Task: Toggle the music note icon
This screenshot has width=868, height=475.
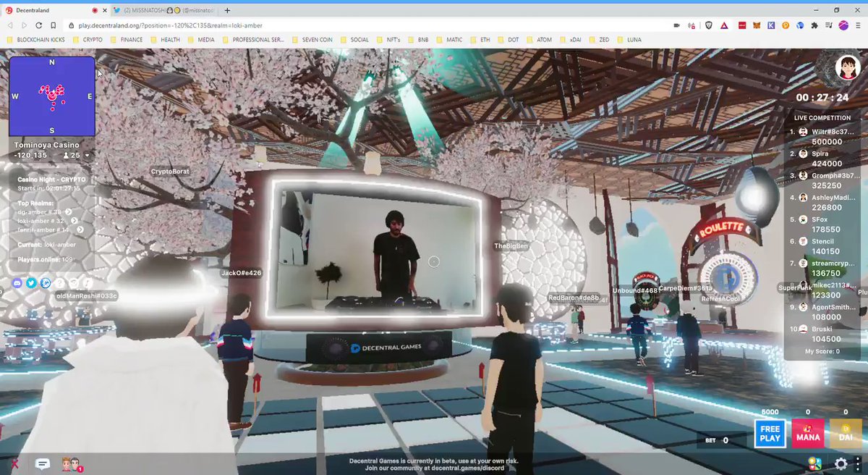Action: coord(88,283)
